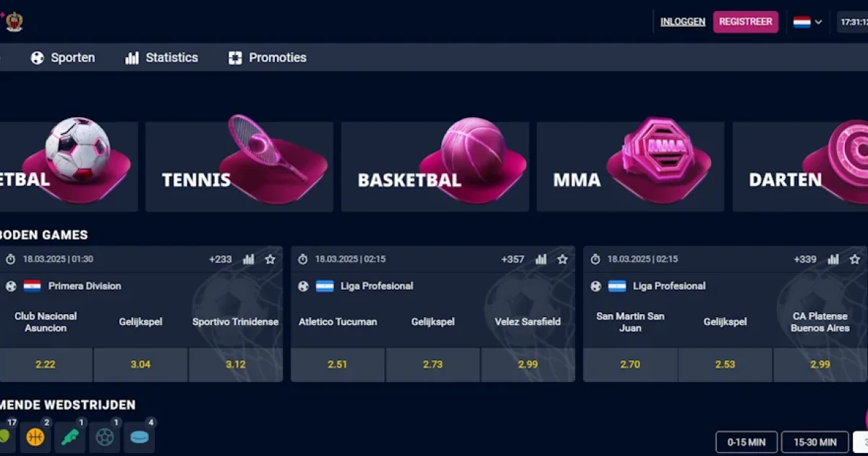Click the Dutch flag language icon
868x456 pixels.
(x=803, y=22)
